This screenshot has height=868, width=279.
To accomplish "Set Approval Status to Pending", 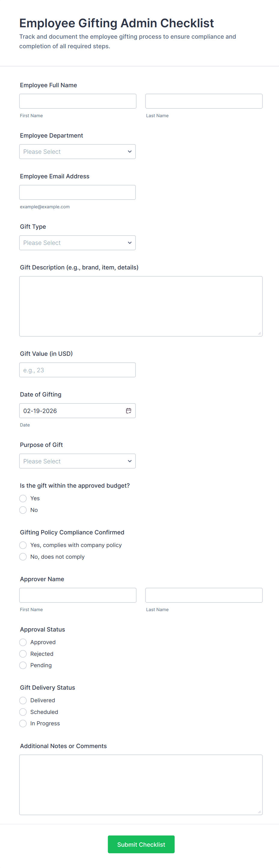I will tap(23, 665).
